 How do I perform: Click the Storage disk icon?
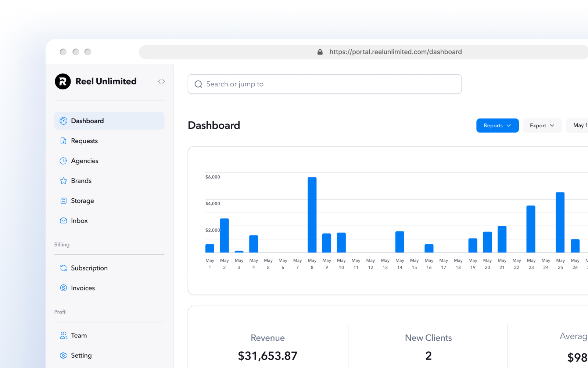click(64, 201)
